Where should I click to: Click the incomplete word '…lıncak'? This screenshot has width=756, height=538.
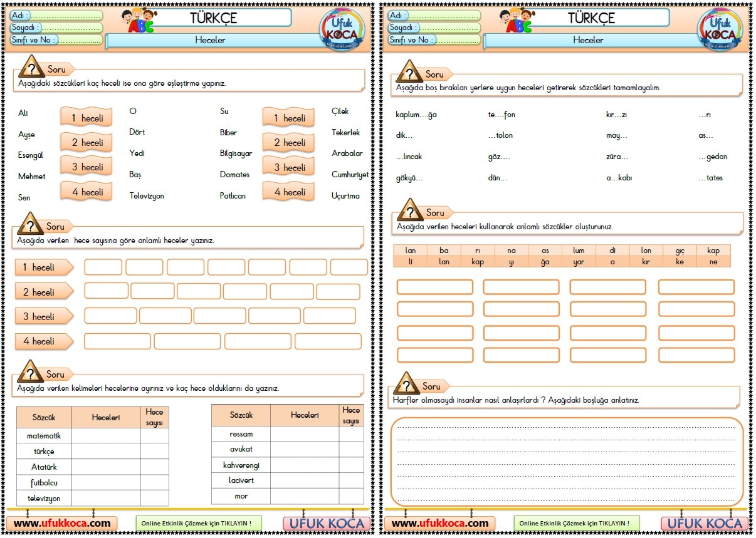click(409, 157)
